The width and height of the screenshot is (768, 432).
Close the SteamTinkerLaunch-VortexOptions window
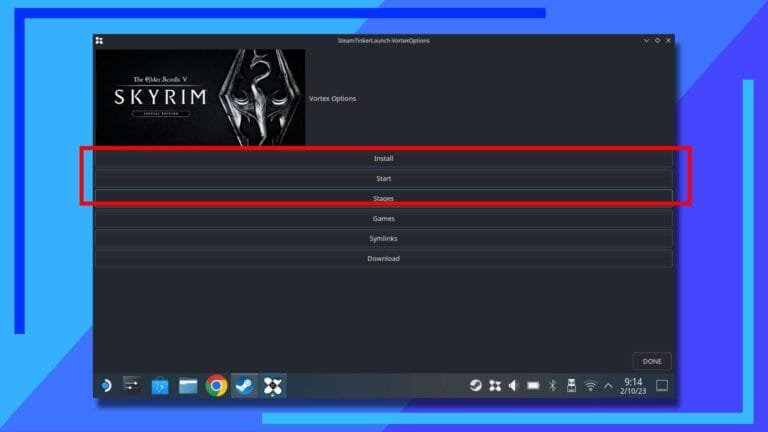tap(668, 41)
